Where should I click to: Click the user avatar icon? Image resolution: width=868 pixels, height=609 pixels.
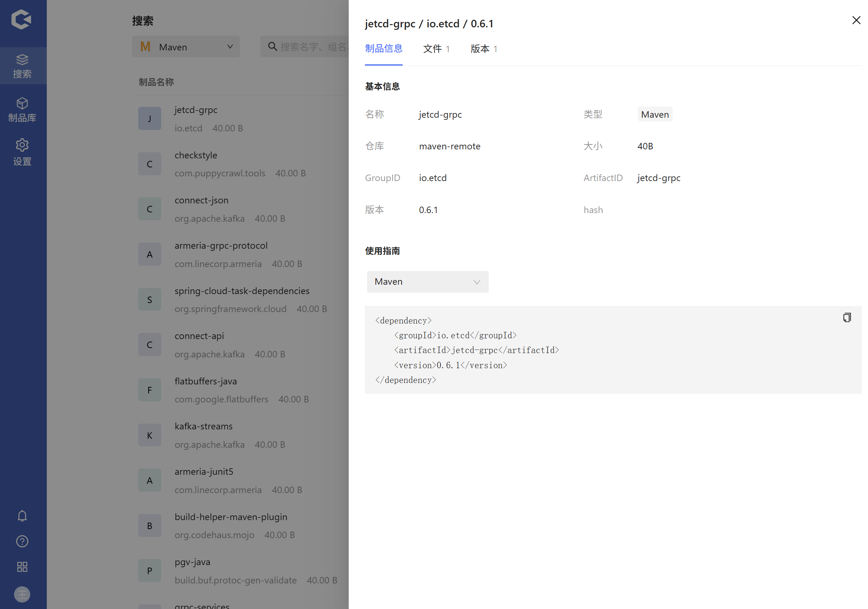(22, 594)
